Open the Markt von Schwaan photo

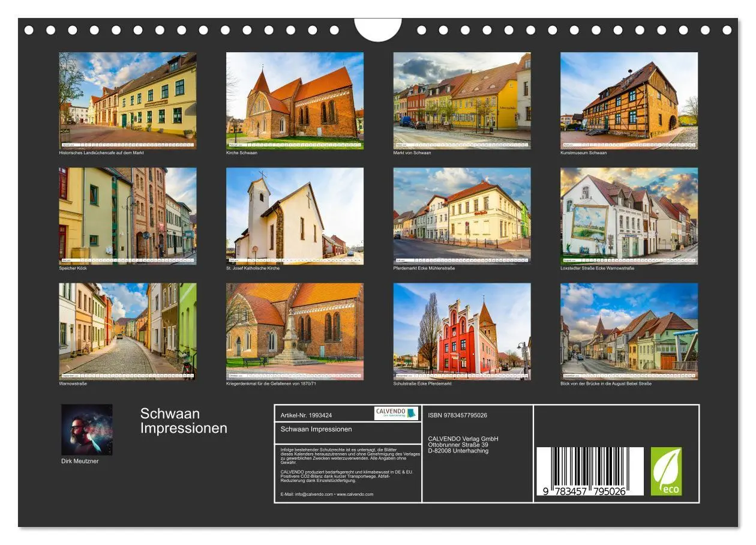tap(462, 100)
